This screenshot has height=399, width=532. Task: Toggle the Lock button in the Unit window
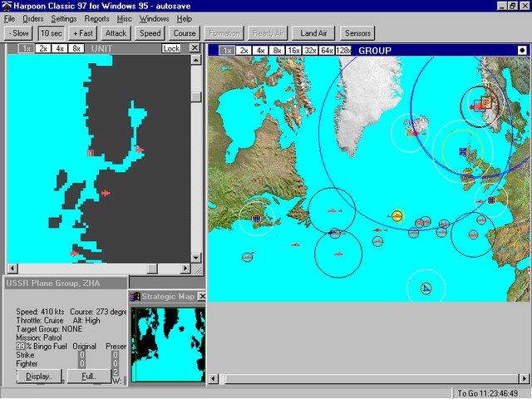point(171,49)
